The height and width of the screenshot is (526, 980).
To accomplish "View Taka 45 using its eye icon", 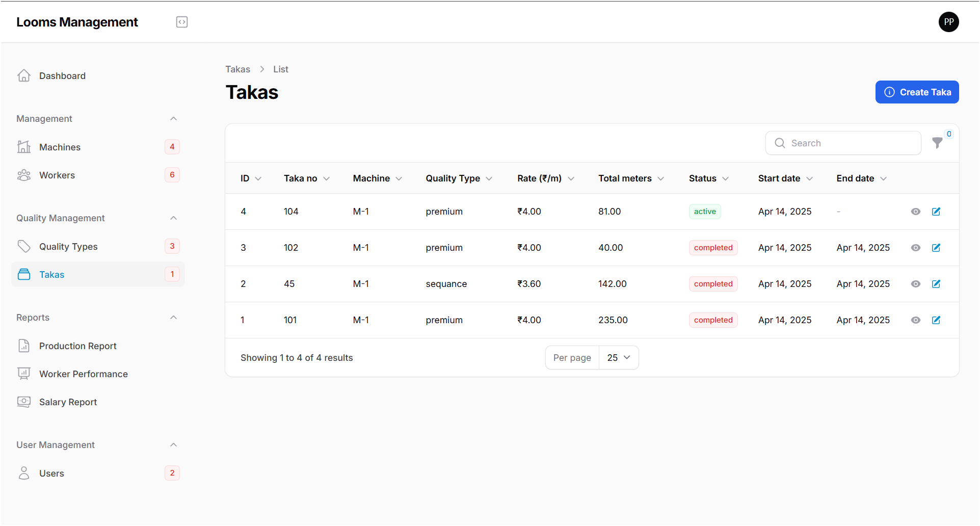I will (916, 284).
